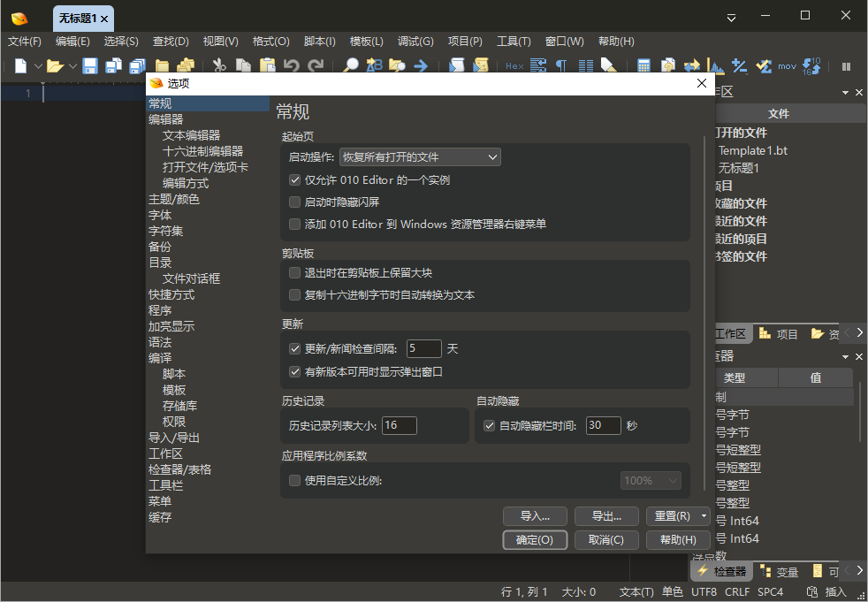The width and height of the screenshot is (868, 602).
Task: Uncheck 仅允许 010 Editor 的一个实例
Action: [x=295, y=180]
